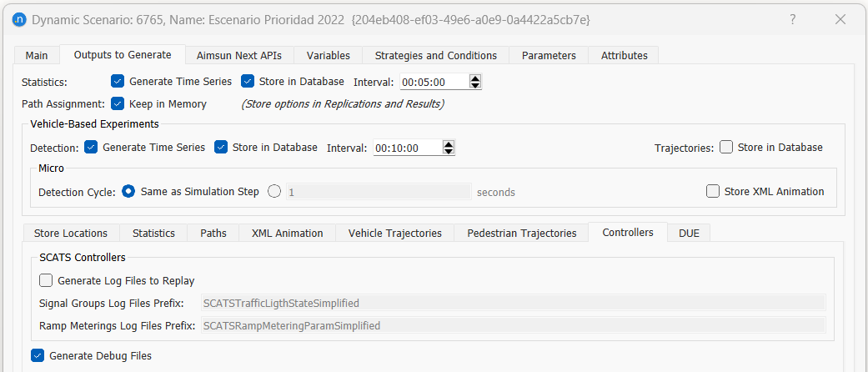Image resolution: width=868 pixels, height=372 pixels.
Task: Check the Store XML Animation box
Action: click(x=713, y=192)
